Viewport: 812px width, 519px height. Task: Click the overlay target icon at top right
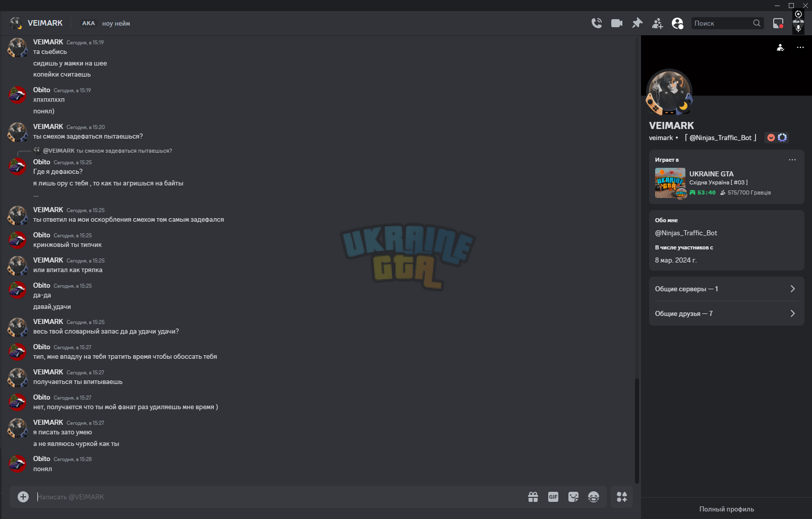(798, 14)
